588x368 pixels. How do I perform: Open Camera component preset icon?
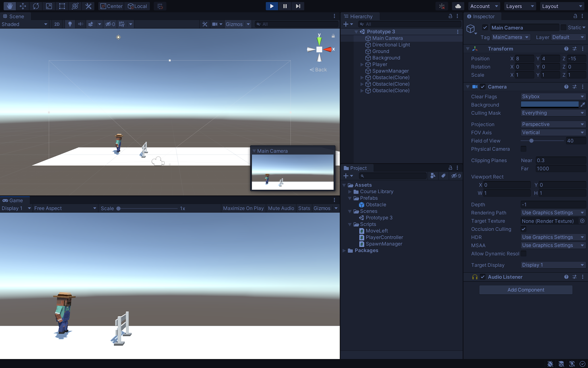point(575,87)
